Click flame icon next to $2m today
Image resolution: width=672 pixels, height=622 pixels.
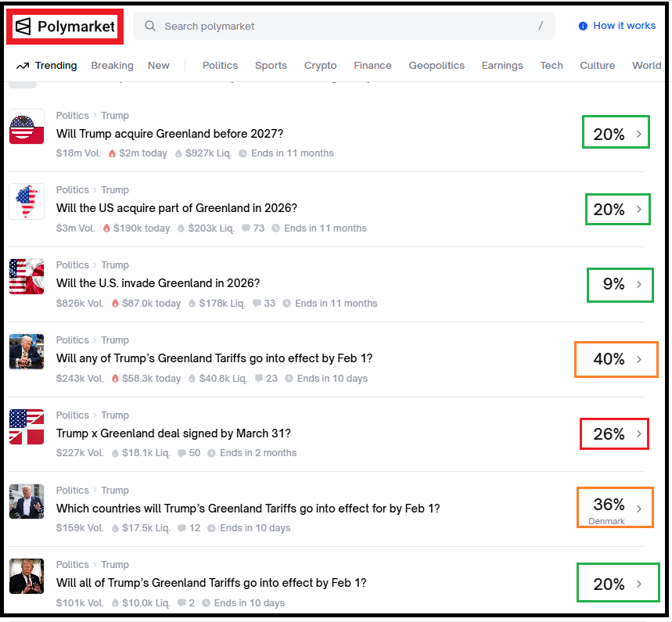click(x=112, y=153)
